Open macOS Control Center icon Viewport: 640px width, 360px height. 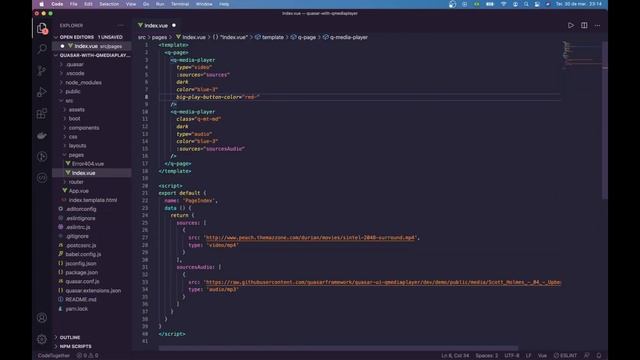[x=537, y=4]
